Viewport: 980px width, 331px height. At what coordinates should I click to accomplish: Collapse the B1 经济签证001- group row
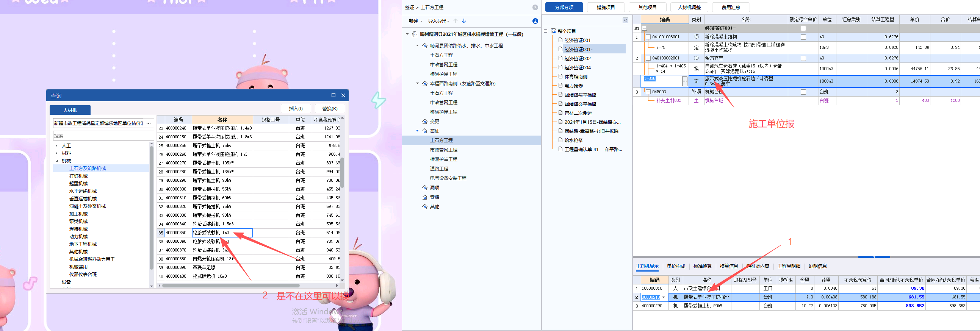(x=645, y=28)
